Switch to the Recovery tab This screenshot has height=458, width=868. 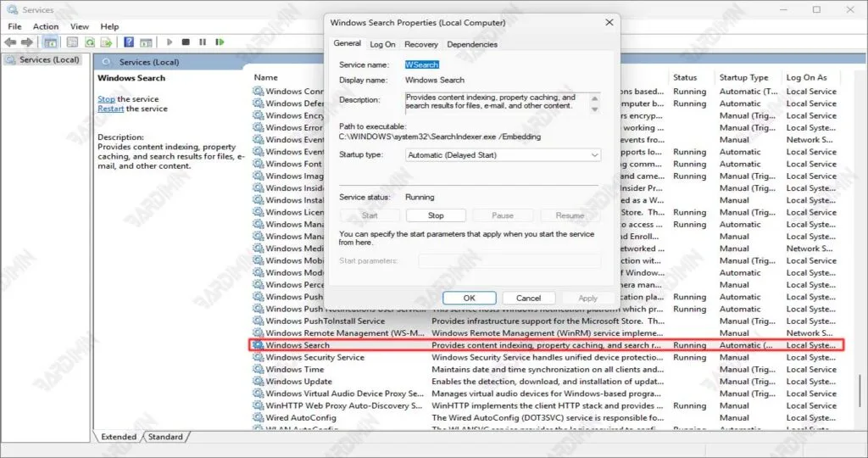click(x=420, y=44)
